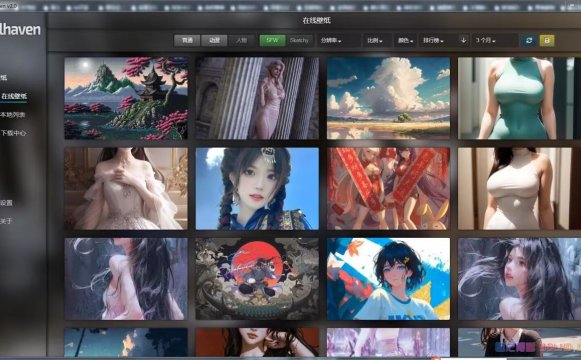Open the woman beside stone columns wallpaper
581x360 pixels.
coord(257,98)
